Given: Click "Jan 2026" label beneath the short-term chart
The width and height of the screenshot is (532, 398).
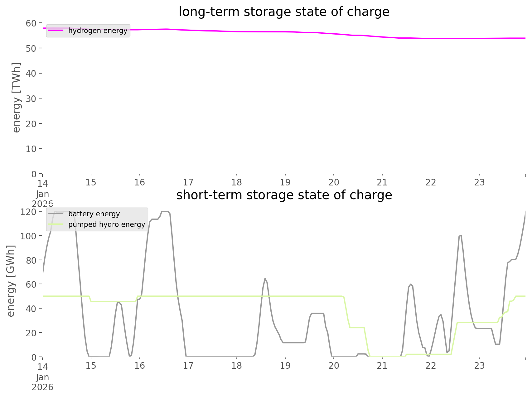Looking at the screenshot, I should pos(42,382).
